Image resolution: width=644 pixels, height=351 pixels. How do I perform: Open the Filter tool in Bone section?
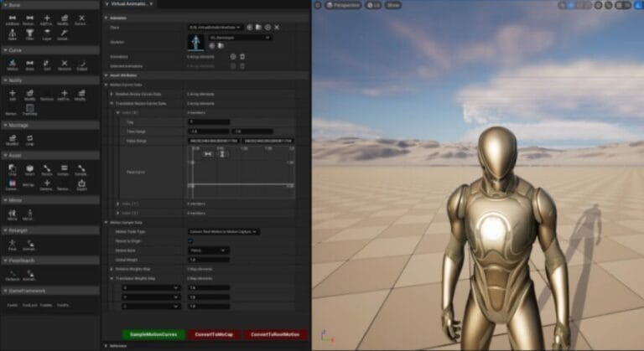(x=29, y=35)
